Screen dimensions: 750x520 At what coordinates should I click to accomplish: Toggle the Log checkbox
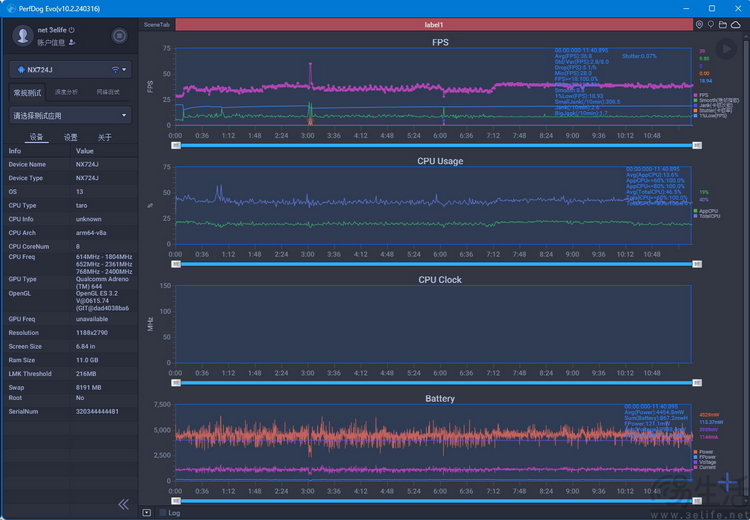[163, 513]
